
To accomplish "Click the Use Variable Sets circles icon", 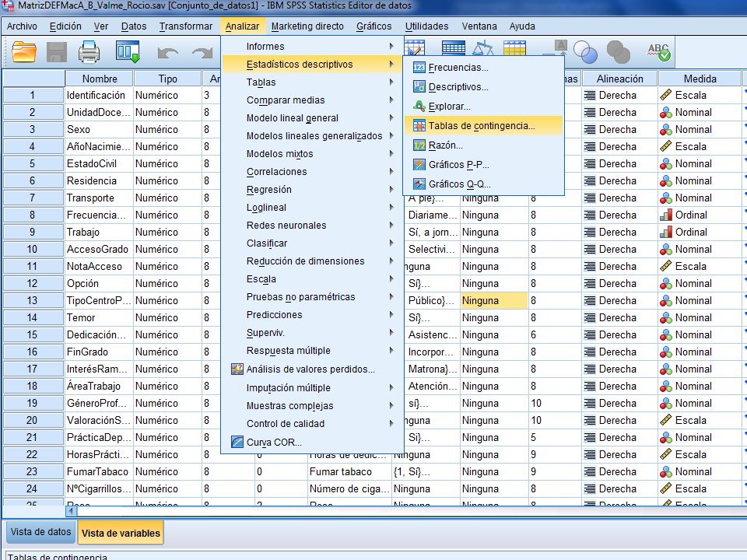I will pos(585,52).
